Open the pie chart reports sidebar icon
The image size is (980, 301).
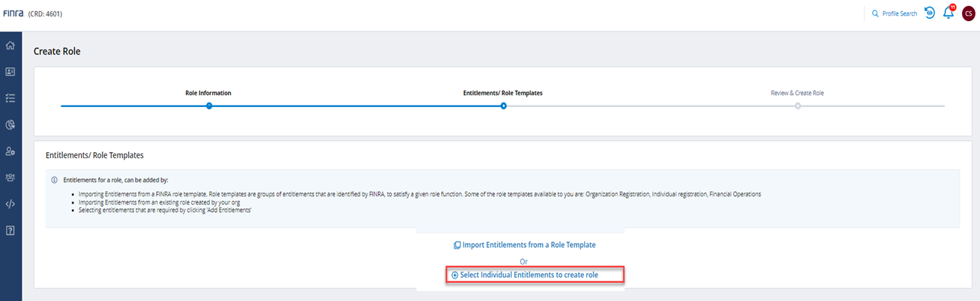pos(10,124)
